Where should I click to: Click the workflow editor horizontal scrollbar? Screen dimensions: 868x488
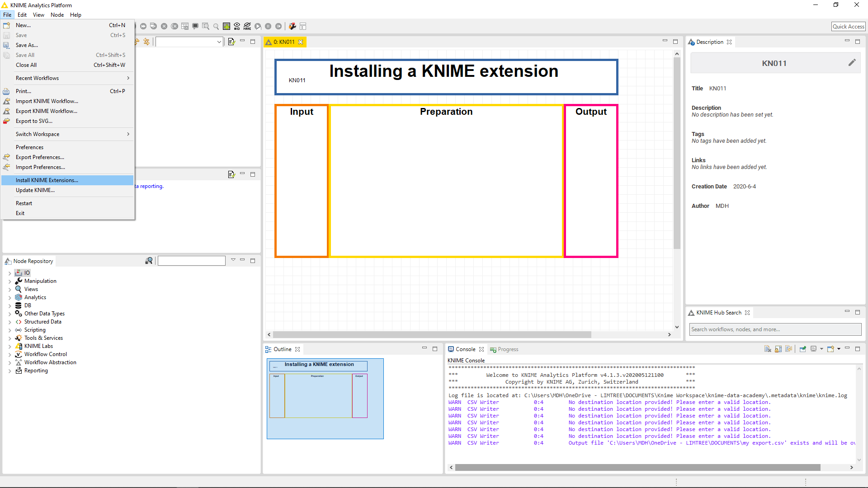pyautogui.click(x=432, y=334)
